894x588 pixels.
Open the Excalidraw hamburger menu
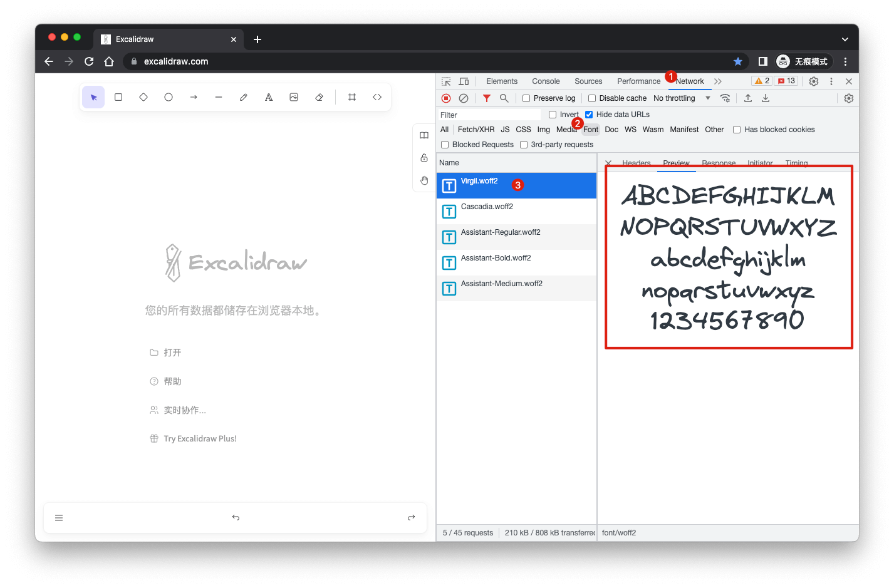(59, 518)
